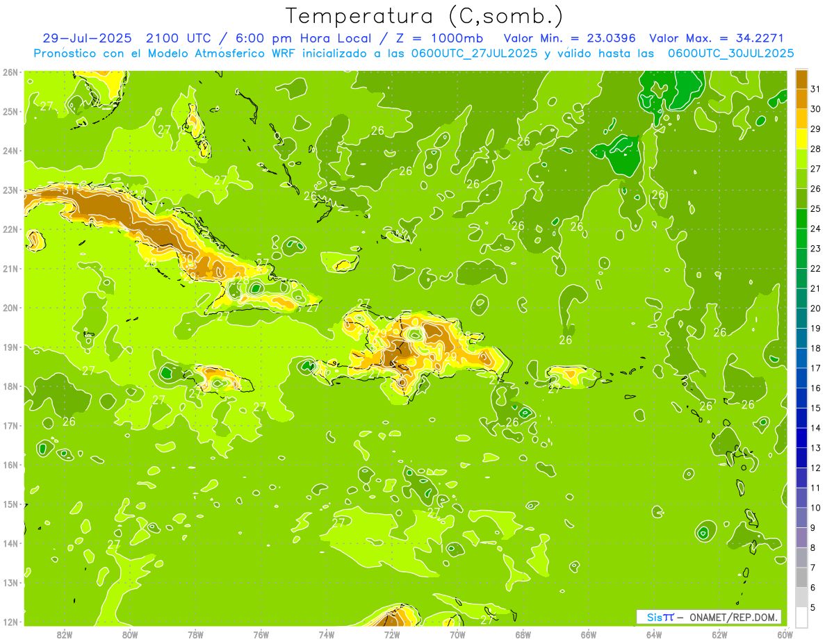The width and height of the screenshot is (834, 644).
Task: Click the "14N" latitude axis label
Action: (x=10, y=543)
